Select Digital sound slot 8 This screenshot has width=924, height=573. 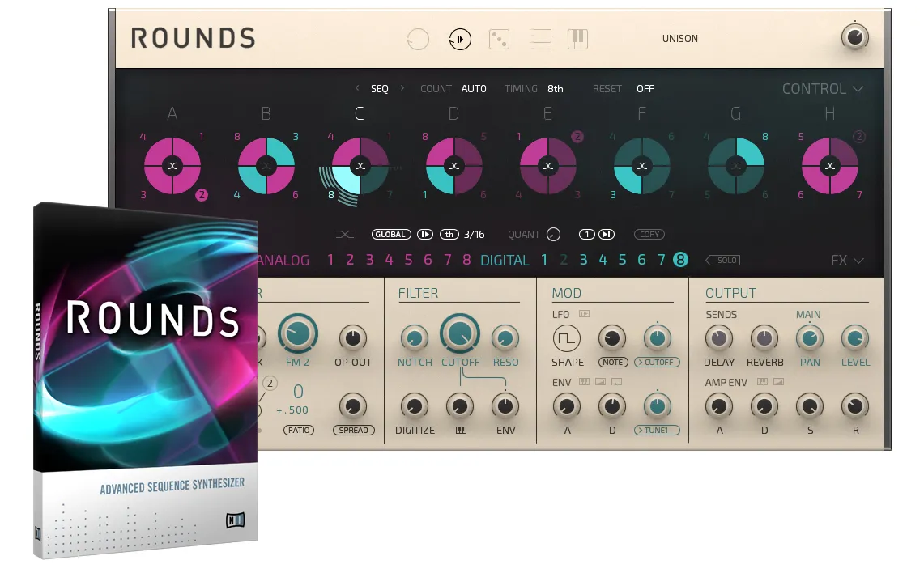(680, 260)
